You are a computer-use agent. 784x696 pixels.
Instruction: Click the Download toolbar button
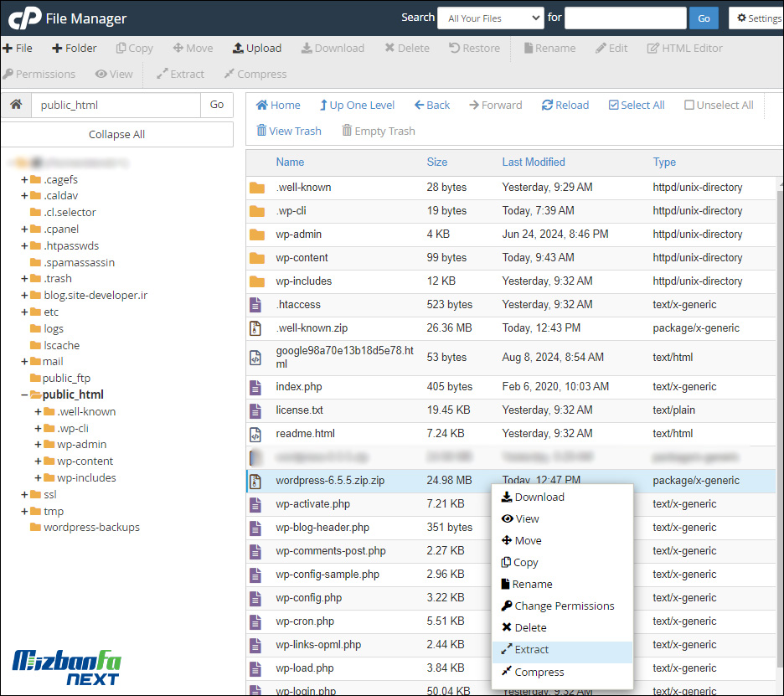[333, 48]
